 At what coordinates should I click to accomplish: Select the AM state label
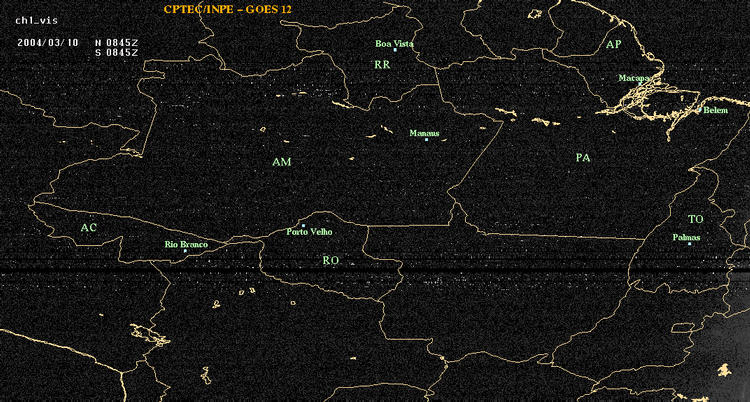coord(282,162)
